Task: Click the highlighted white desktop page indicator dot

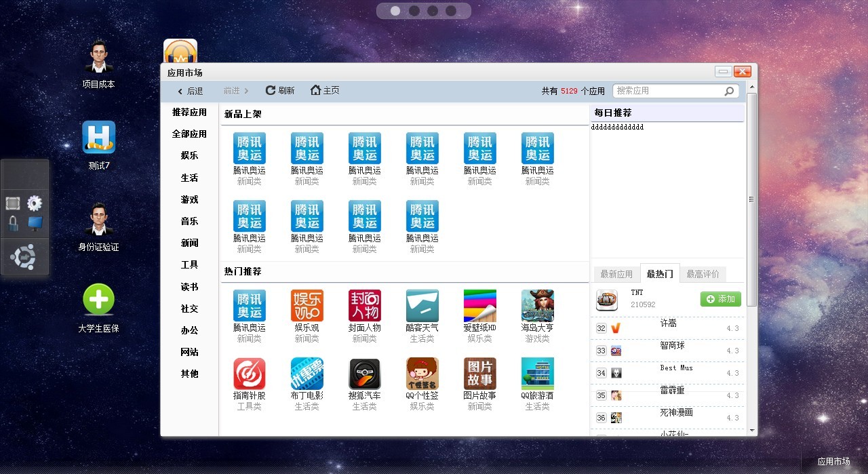Action: (x=395, y=10)
